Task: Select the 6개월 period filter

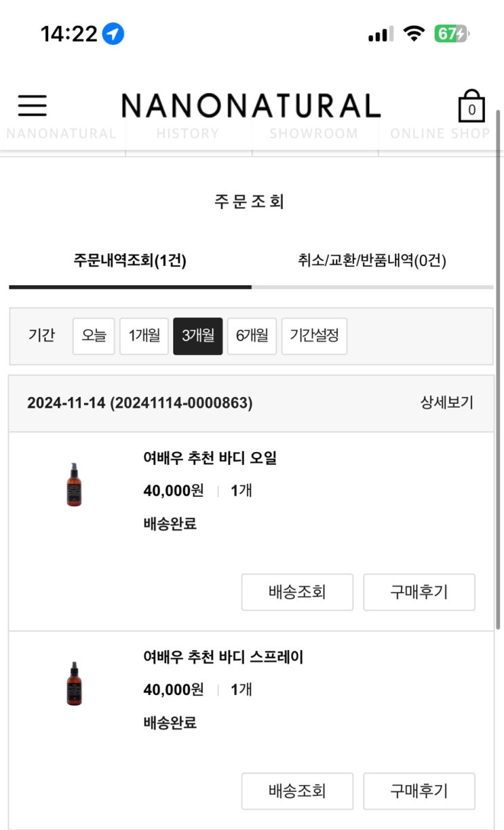Action: click(252, 335)
